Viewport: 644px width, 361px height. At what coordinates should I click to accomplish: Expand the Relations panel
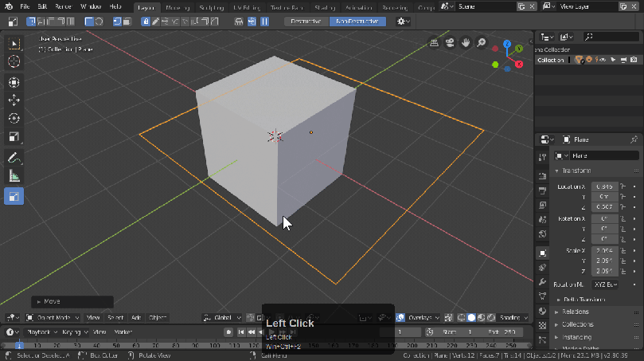[575, 312]
